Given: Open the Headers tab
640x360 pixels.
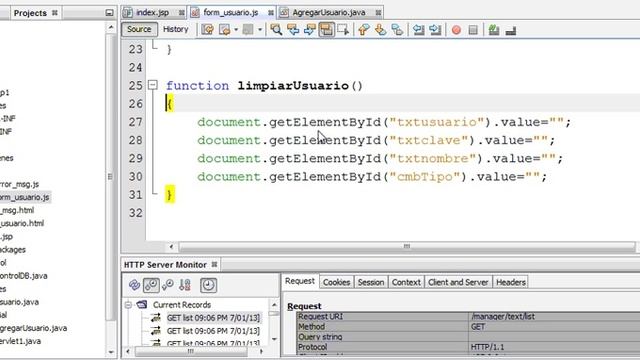Looking at the screenshot, I should click(x=511, y=282).
